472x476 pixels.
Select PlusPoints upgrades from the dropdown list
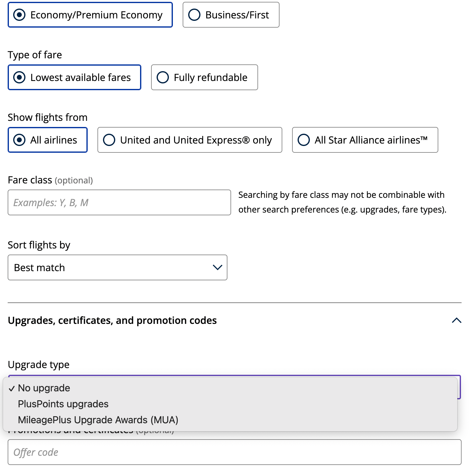pyautogui.click(x=63, y=404)
